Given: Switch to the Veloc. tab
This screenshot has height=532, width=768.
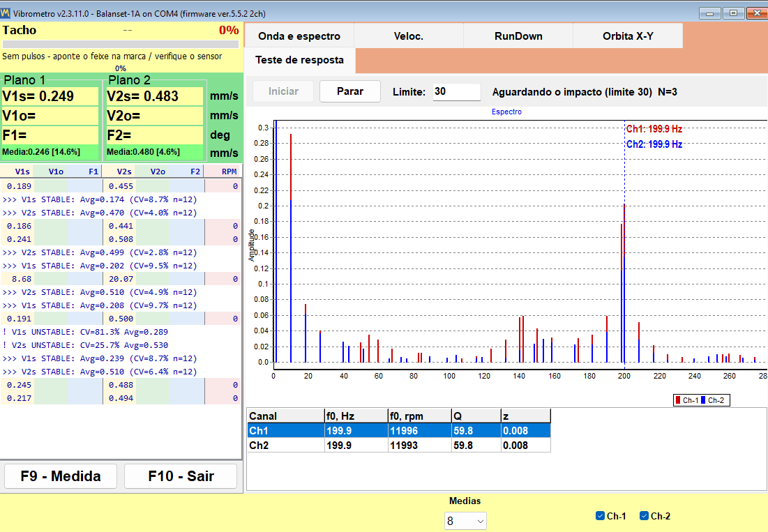Looking at the screenshot, I should [409, 36].
